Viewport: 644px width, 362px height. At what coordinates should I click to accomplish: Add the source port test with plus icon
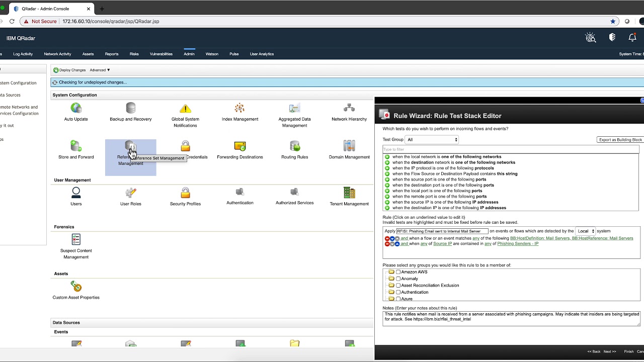pyautogui.click(x=387, y=179)
